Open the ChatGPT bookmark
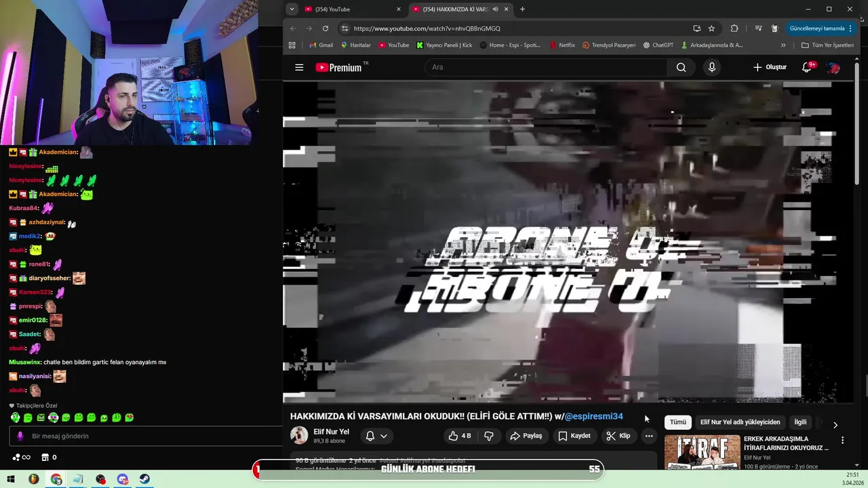 pos(658,45)
